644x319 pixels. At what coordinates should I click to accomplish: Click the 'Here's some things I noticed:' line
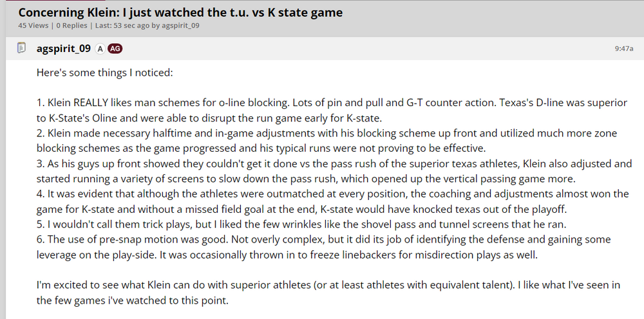[104, 73]
